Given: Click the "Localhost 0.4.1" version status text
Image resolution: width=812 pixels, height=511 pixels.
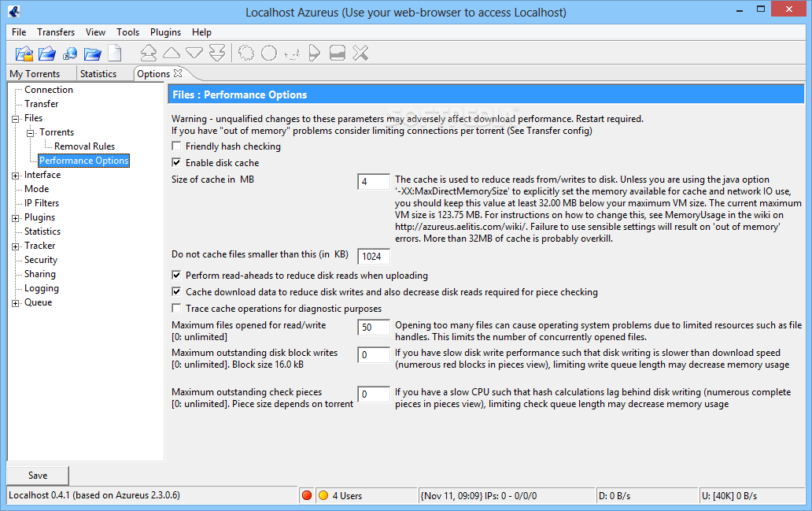Looking at the screenshot, I should [x=94, y=495].
